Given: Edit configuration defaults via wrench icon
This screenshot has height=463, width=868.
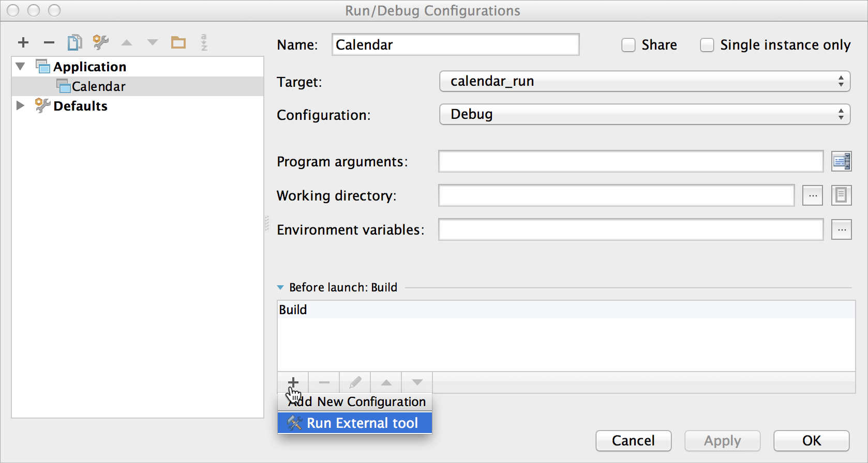Looking at the screenshot, I should tap(100, 42).
